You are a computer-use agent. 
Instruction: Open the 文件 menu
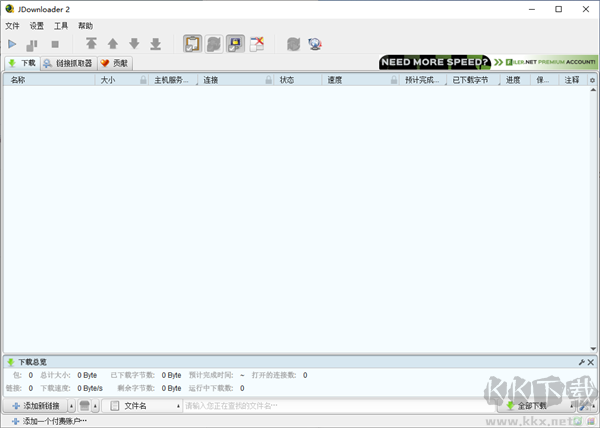pos(12,26)
